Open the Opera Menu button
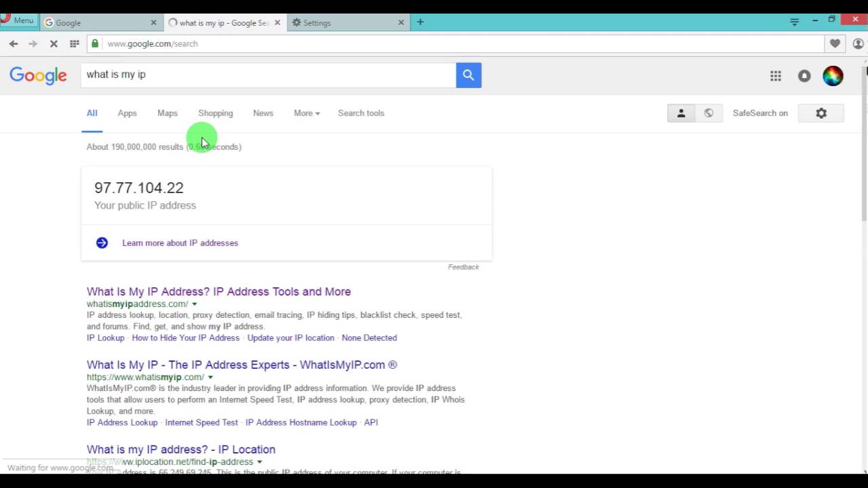Screen dimensions: 868x488 [x=18, y=20]
